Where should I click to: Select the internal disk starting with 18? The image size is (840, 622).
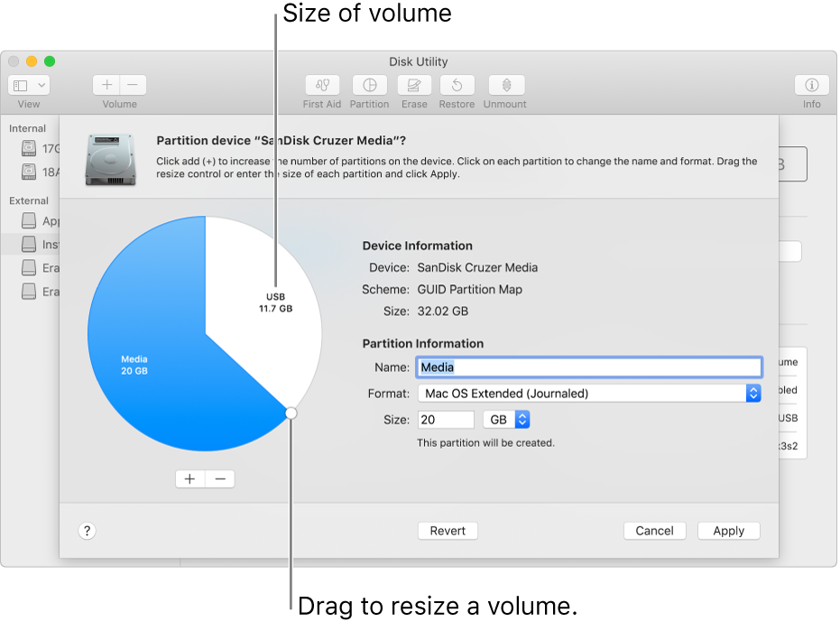point(41,172)
